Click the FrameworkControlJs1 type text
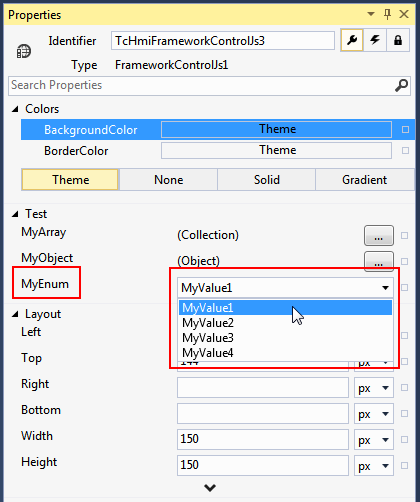This screenshot has width=420, height=502. [172, 65]
